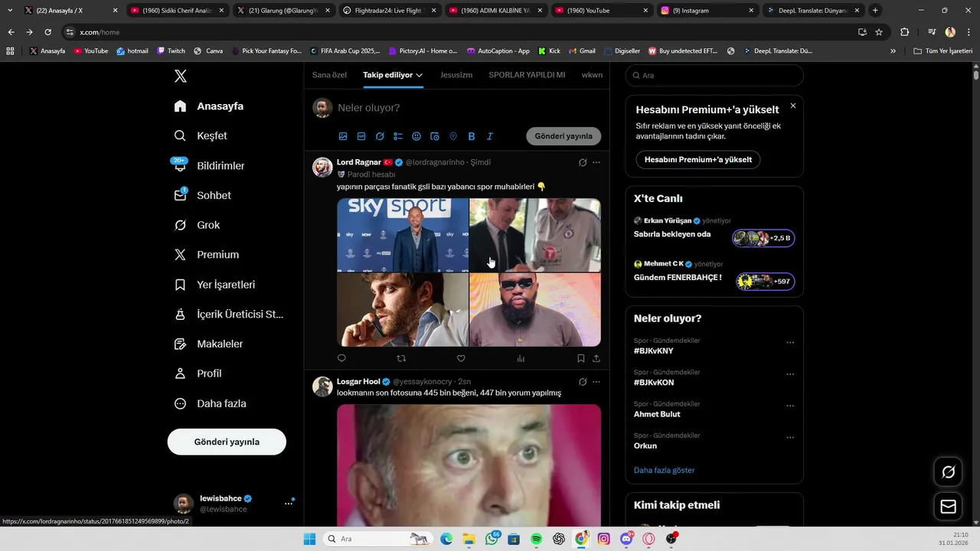Open the Losgar Hool profile name

click(x=358, y=382)
